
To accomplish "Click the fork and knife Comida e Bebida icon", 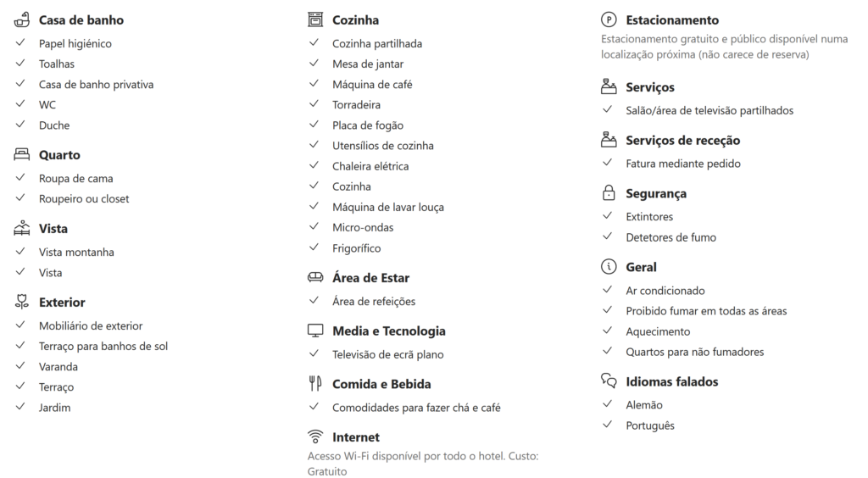I will point(315,384).
